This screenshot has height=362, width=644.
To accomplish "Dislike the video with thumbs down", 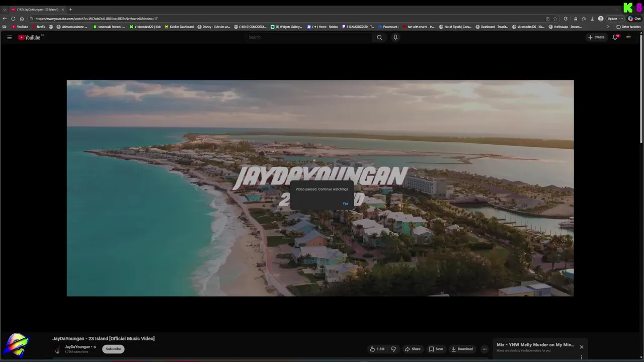I will 393,349.
